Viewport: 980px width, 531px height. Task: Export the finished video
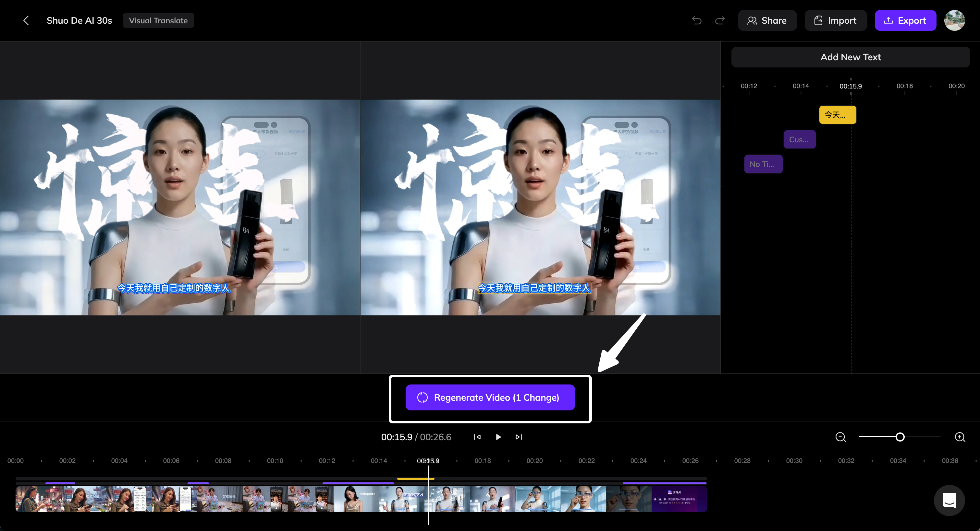[905, 20]
